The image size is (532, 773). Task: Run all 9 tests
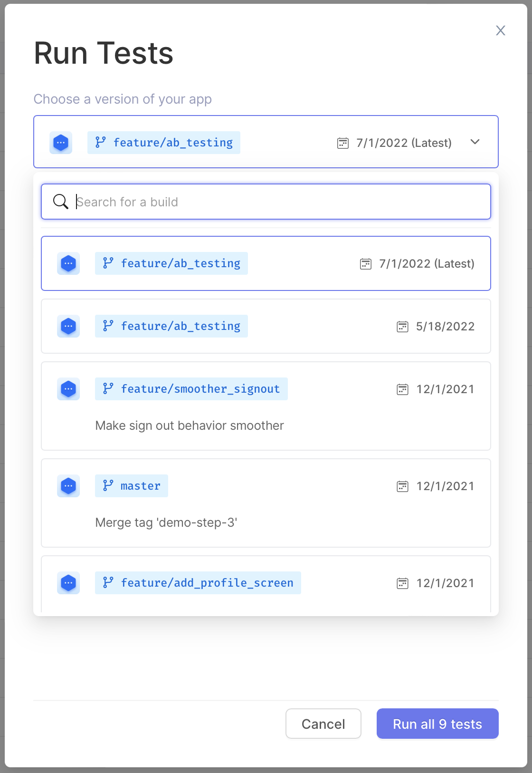(437, 724)
